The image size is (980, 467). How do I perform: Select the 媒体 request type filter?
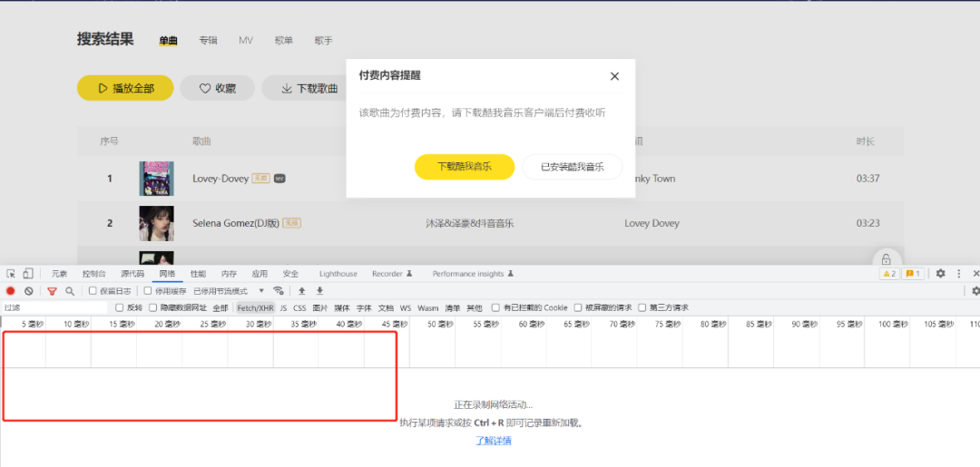click(342, 307)
